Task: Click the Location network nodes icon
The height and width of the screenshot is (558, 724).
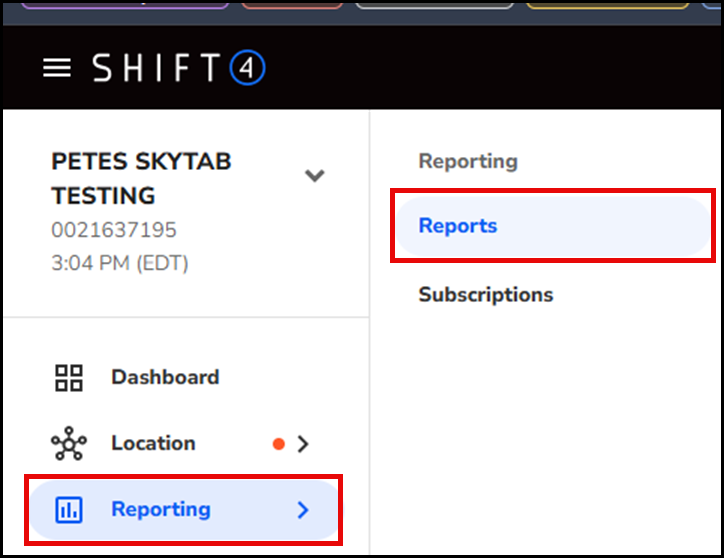Action: (x=69, y=444)
